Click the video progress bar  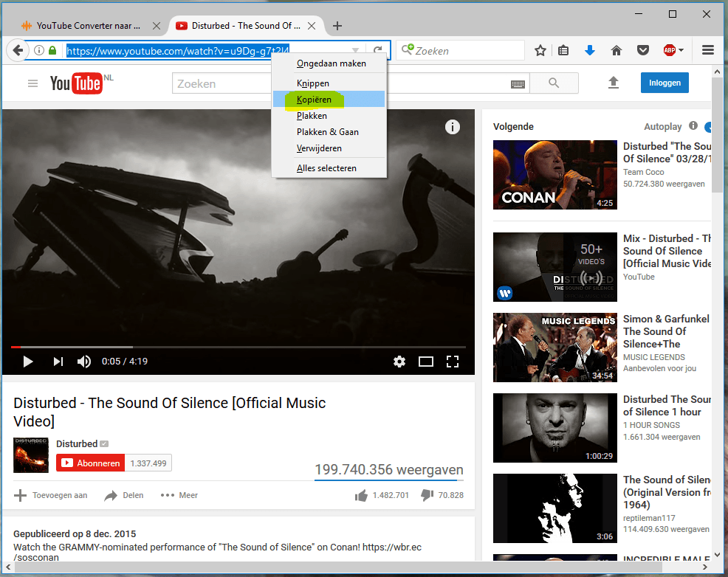click(x=238, y=347)
